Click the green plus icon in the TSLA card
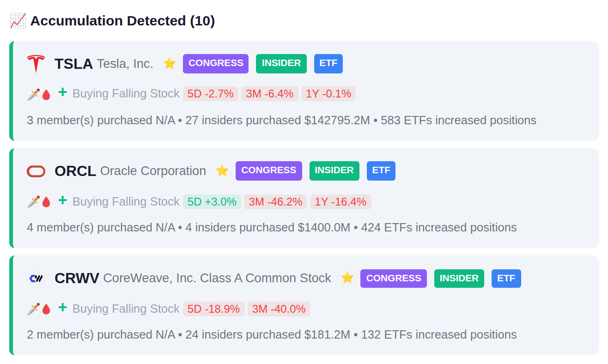Image resolution: width=608 pixels, height=364 pixels. coord(62,92)
